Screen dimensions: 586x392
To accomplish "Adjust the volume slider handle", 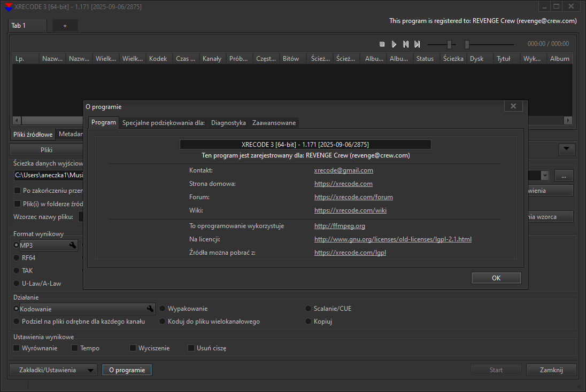I will point(450,44).
